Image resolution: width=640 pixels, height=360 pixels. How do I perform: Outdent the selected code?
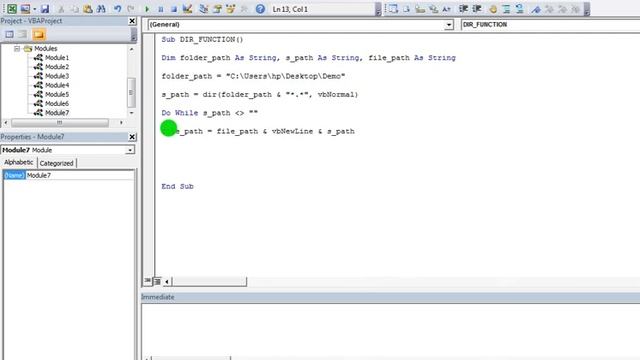476,9
